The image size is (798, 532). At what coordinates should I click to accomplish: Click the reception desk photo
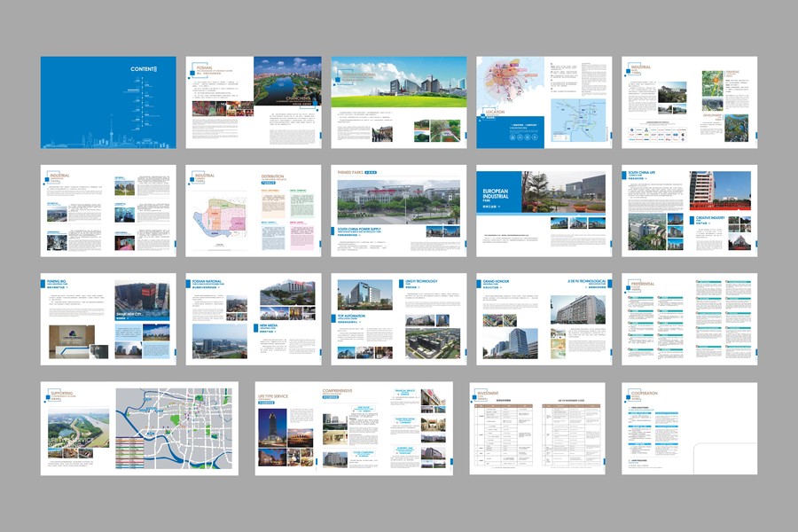(x=72, y=341)
